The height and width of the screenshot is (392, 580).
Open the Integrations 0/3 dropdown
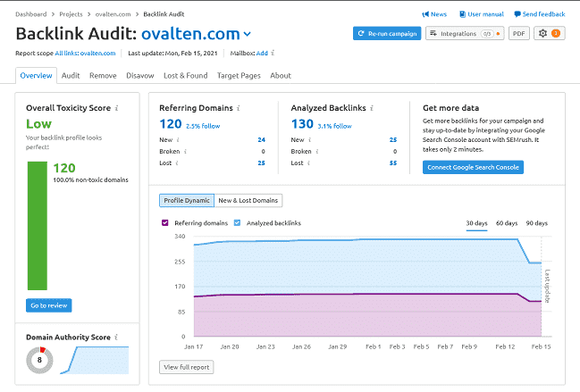[465, 33]
